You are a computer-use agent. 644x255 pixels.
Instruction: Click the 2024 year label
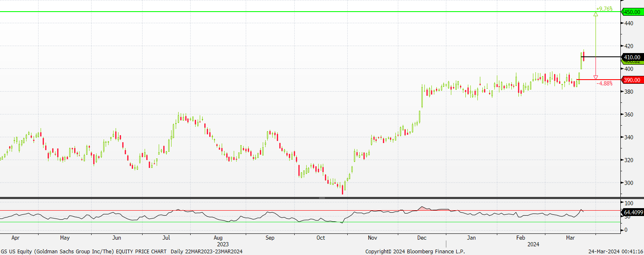tap(533, 245)
